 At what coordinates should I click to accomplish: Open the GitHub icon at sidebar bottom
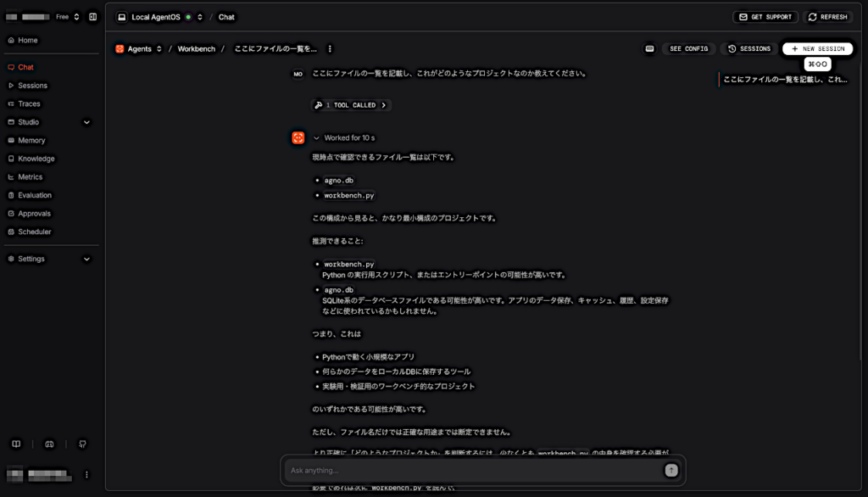[x=82, y=444]
